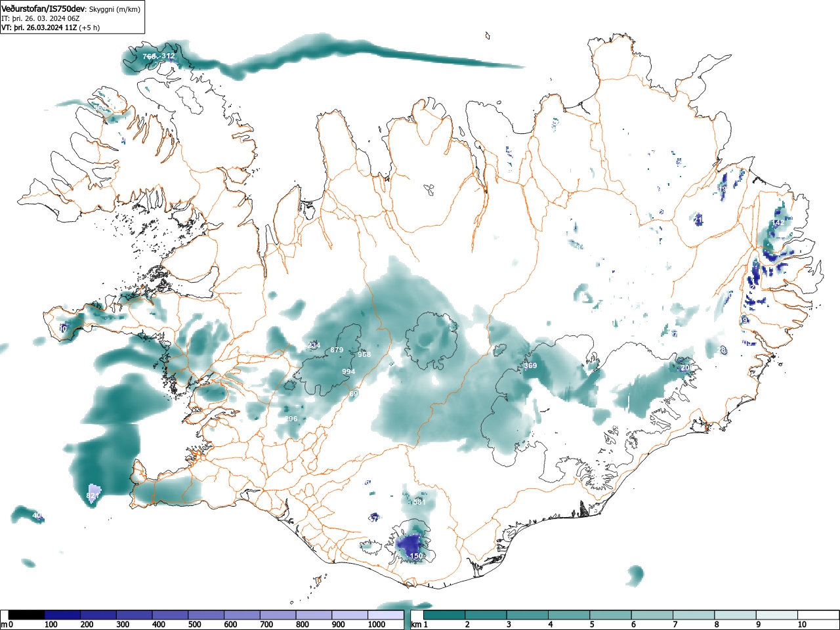840x630 pixels.
Task: Click the map value 312 in northwest
Action: (169, 56)
